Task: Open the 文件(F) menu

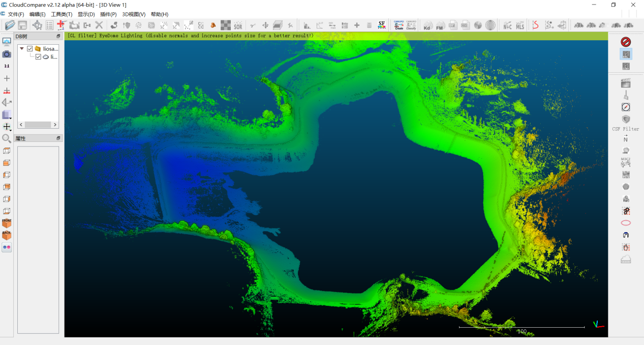Action: (x=16, y=14)
